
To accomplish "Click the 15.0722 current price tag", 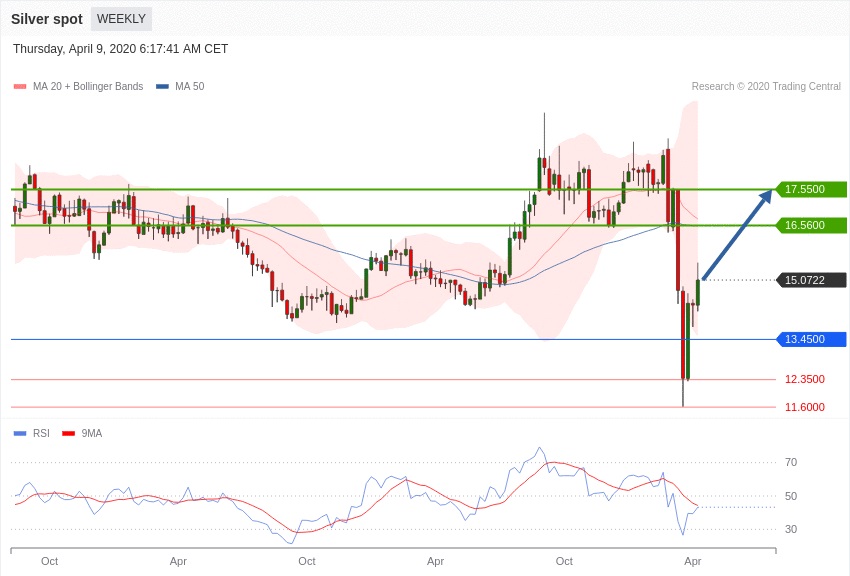I will (811, 280).
